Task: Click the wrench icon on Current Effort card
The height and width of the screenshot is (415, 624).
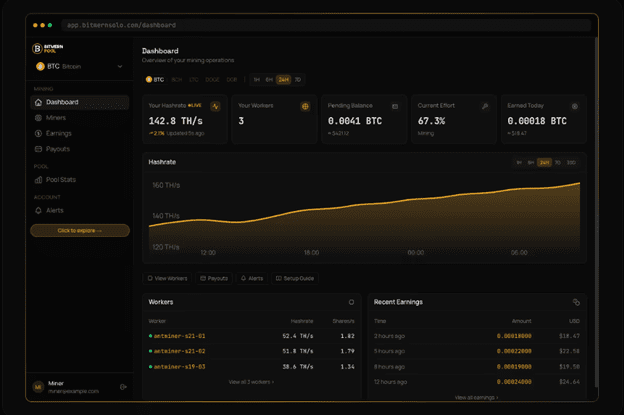Action: (x=485, y=106)
